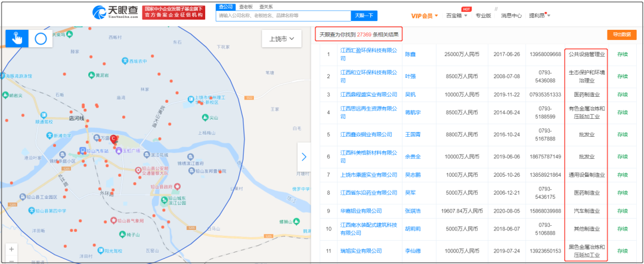The image size is (644, 264).
Task: Open legal representative 张琪浩 profile
Action: tap(413, 211)
